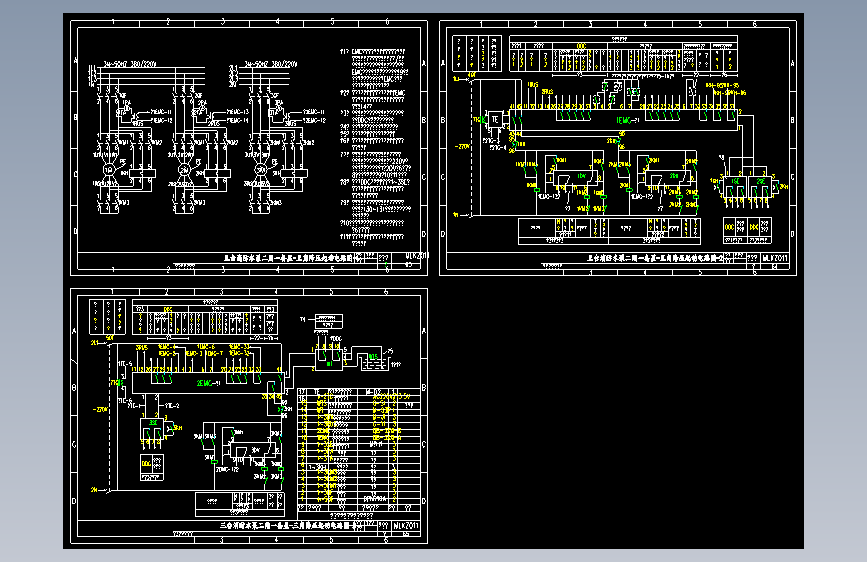The width and height of the screenshot is (867, 562).
Task: Click the WLKZ011 drawing number in the top-right sheet
Action: coord(774,258)
